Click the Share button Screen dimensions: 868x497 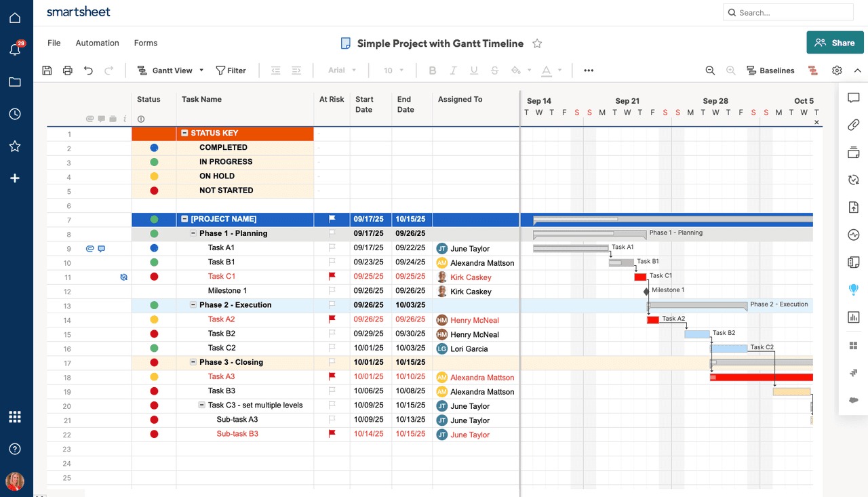coord(835,42)
